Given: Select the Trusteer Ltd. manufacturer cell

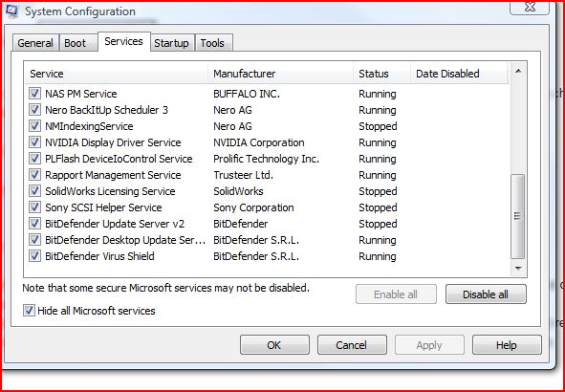Looking at the screenshot, I should [x=243, y=175].
